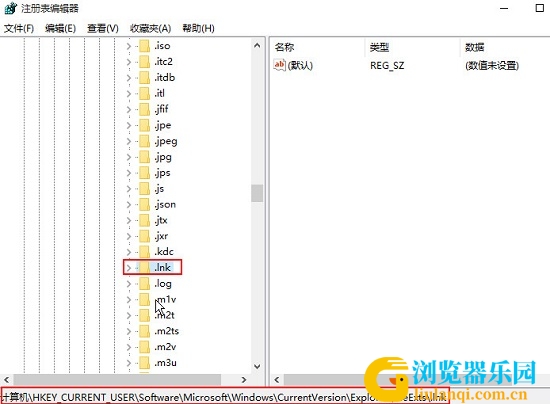The height and width of the screenshot is (404, 550).
Task: Expand the .itdb registry key
Action: point(129,78)
